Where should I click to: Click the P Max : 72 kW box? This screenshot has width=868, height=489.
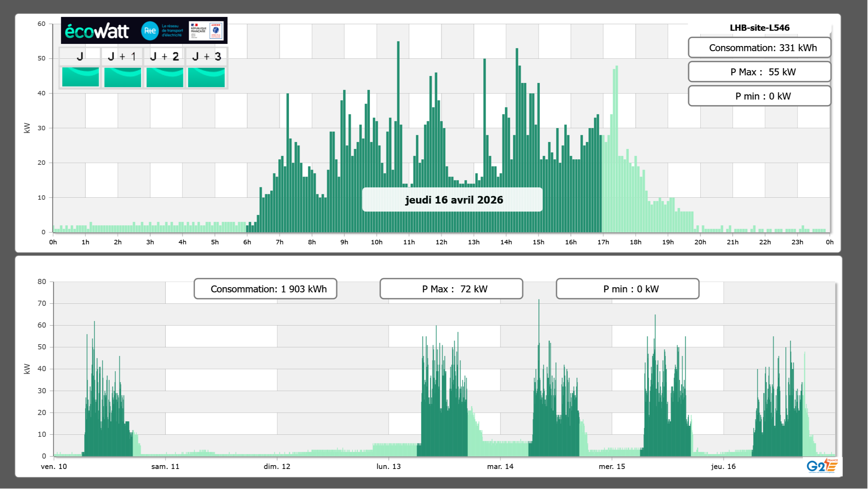coord(451,289)
